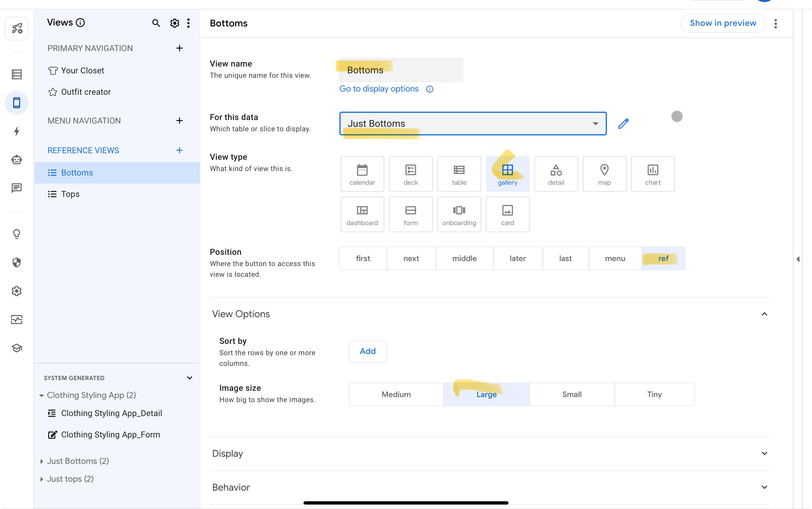Screen dimensions: 812x509
Task: Expand the Just tops group
Action: point(41,479)
